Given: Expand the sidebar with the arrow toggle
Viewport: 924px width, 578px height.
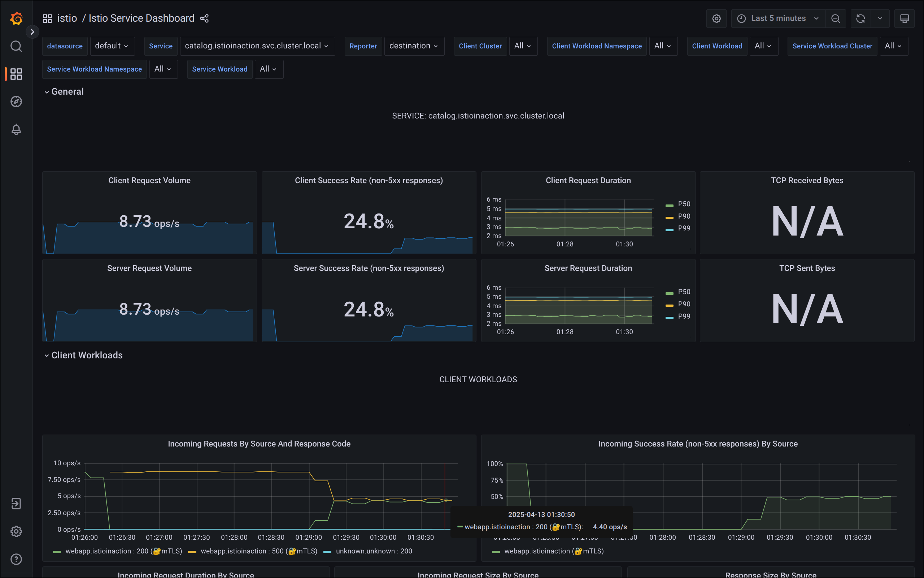Looking at the screenshot, I should (x=32, y=32).
